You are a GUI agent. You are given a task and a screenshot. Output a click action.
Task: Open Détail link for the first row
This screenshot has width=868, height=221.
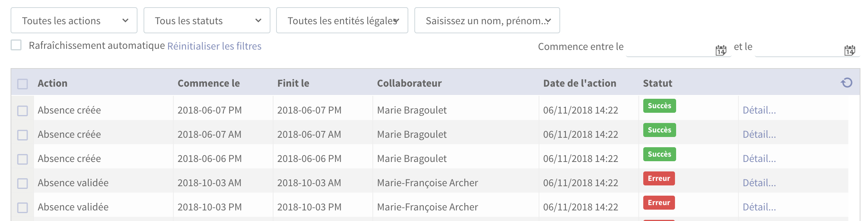[x=759, y=110]
